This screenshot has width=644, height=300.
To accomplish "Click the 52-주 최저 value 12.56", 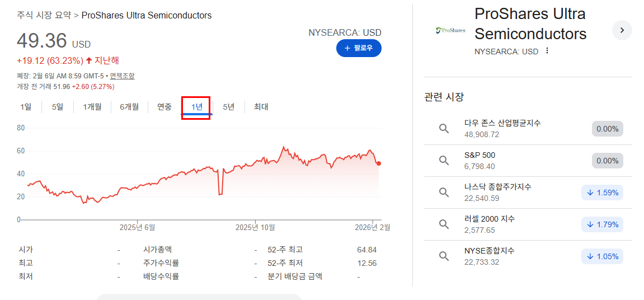I will coord(367,264).
